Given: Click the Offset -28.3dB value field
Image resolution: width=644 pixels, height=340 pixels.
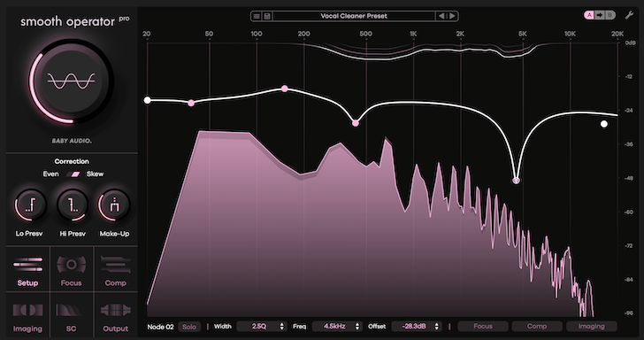Looking at the screenshot, I should click(413, 327).
